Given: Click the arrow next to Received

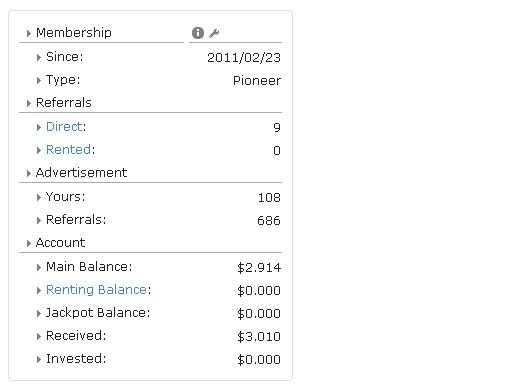Looking at the screenshot, I should [x=39, y=336].
